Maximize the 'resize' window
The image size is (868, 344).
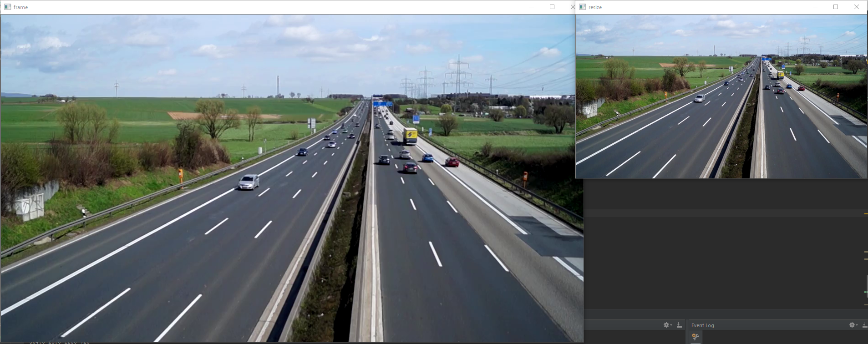[836, 7]
